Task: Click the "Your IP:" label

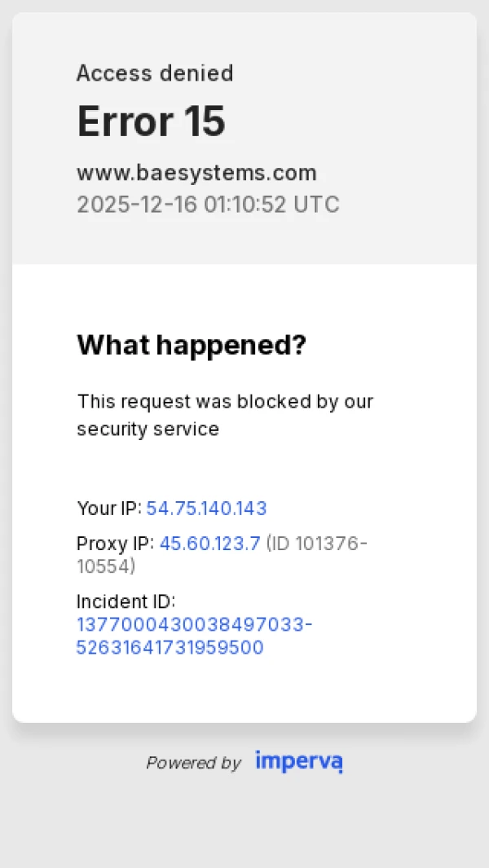Action: click(109, 509)
